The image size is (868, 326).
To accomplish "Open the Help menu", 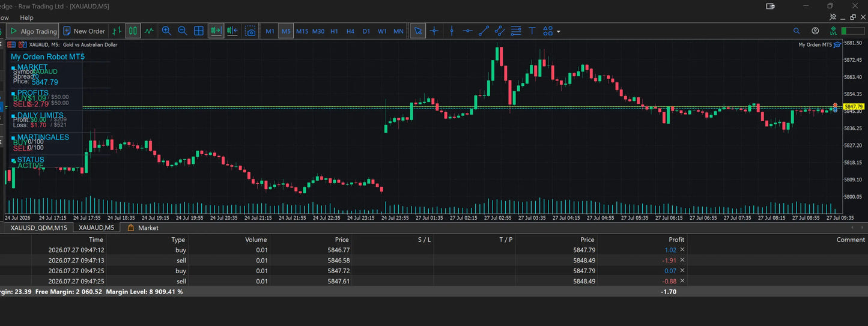I will [26, 18].
